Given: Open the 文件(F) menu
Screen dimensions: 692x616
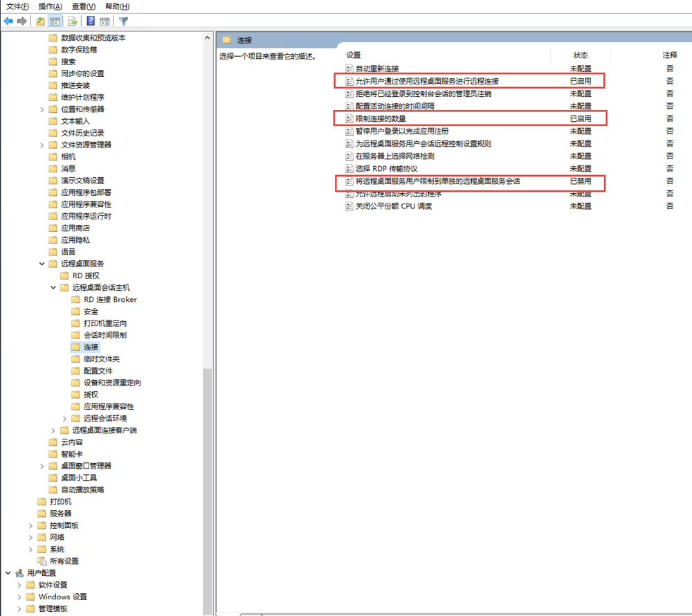Looking at the screenshot, I should [x=17, y=6].
